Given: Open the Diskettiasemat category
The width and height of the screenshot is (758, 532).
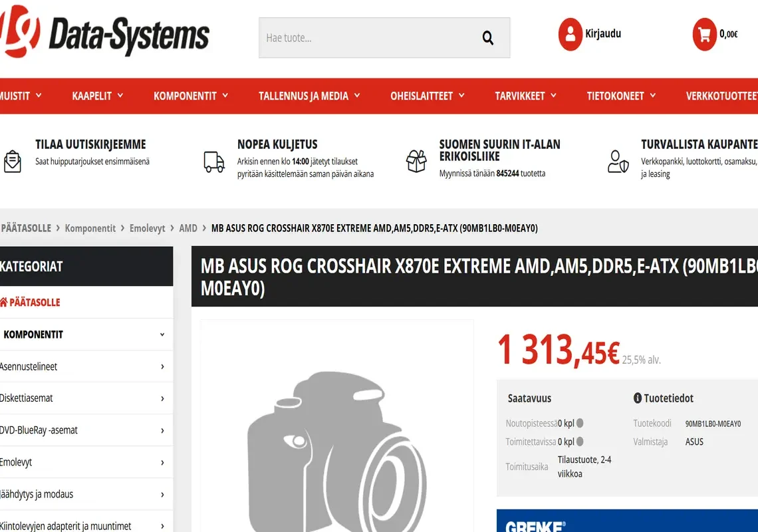Looking at the screenshot, I should click(27, 398).
